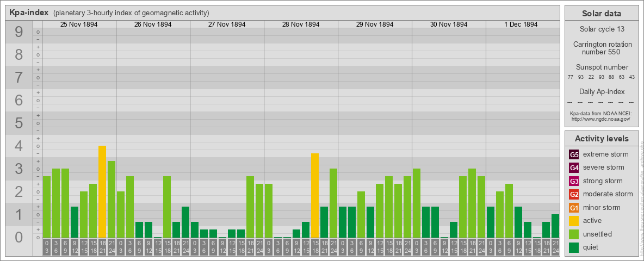This screenshot has height=261, width=644.
Task: Click the '27 Nov 1894' date header
Action: [227, 24]
